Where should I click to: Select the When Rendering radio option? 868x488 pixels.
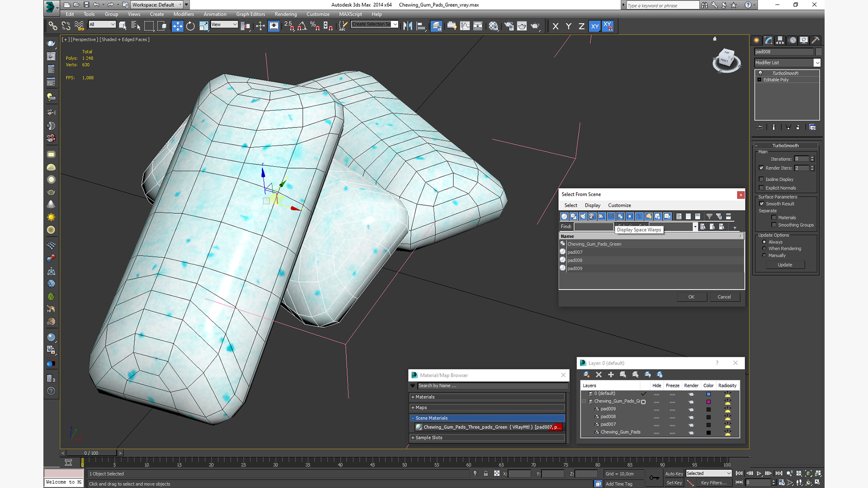[764, 249]
